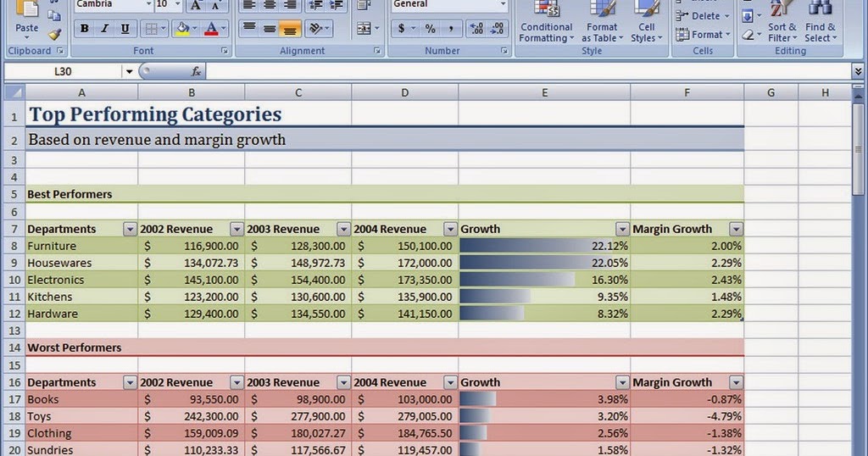Open the font size dropdown

click(177, 4)
